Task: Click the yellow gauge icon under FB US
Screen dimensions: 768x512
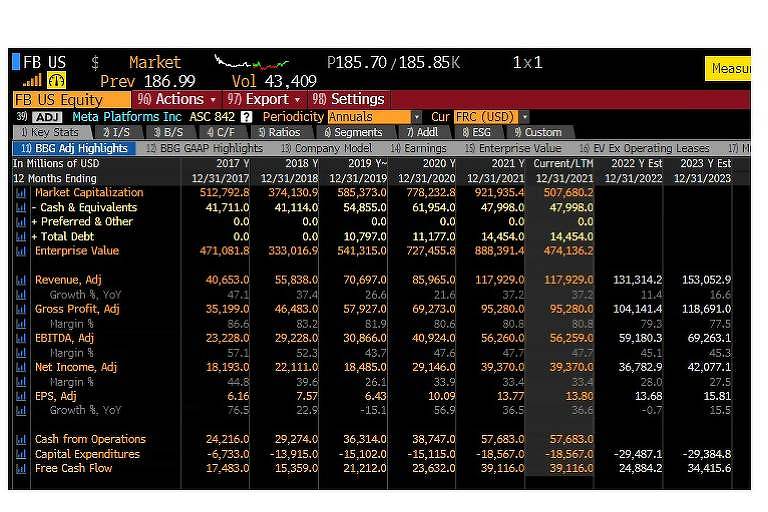Action: pos(56,80)
